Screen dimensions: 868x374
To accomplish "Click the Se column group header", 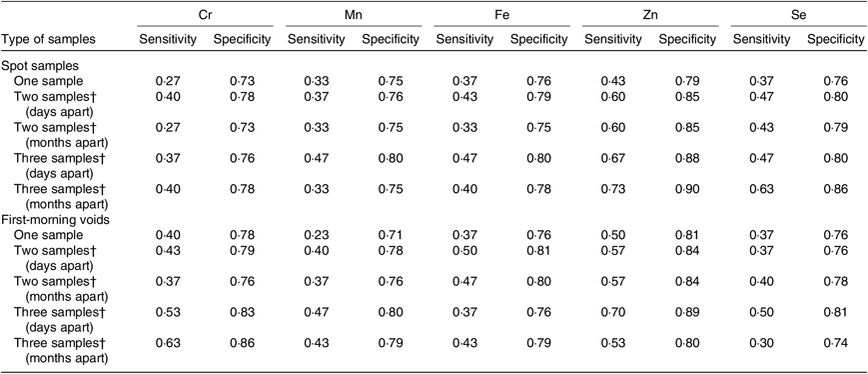I will 798,17.
